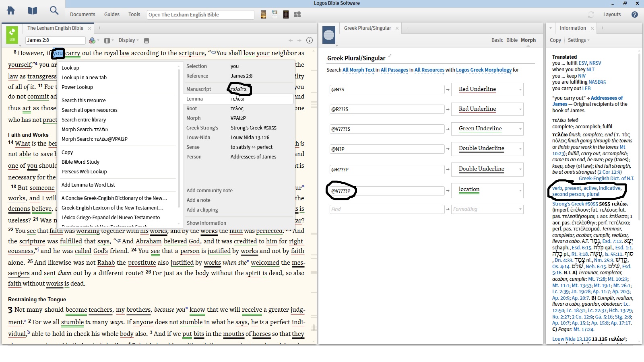Viewport: 644px width, 362px height.
Task: Click Show Information in context menu
Action: point(206,223)
